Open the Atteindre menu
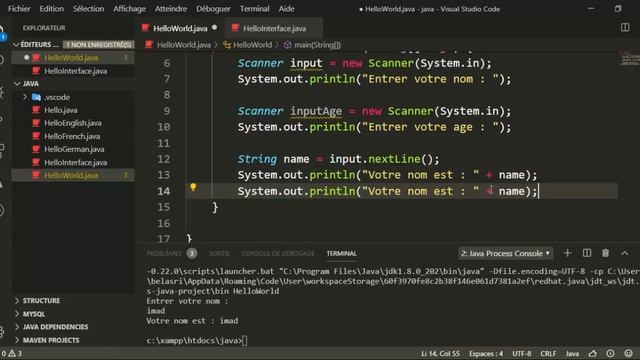 click(171, 9)
